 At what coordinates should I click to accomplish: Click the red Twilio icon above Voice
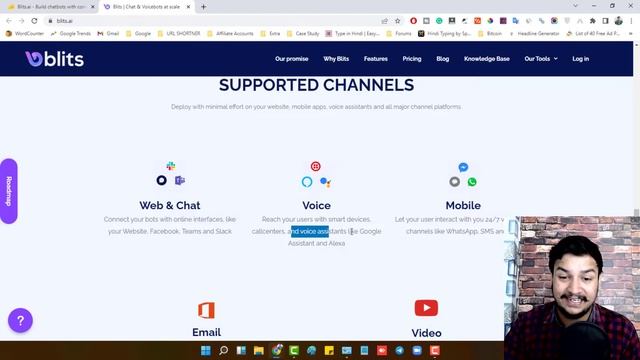pos(316,166)
